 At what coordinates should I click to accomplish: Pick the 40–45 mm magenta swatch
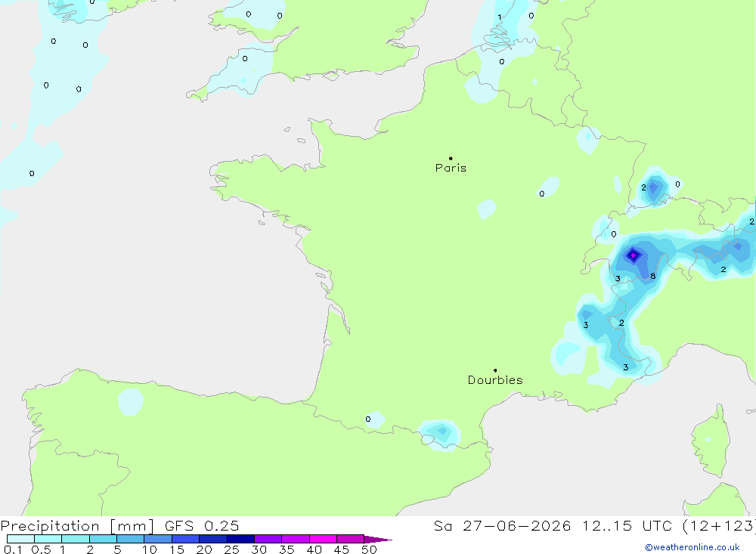tap(323, 539)
